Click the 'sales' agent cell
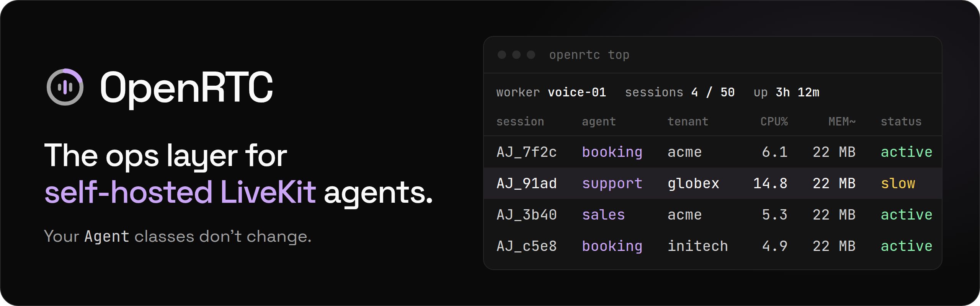The image size is (980, 306). tap(603, 215)
